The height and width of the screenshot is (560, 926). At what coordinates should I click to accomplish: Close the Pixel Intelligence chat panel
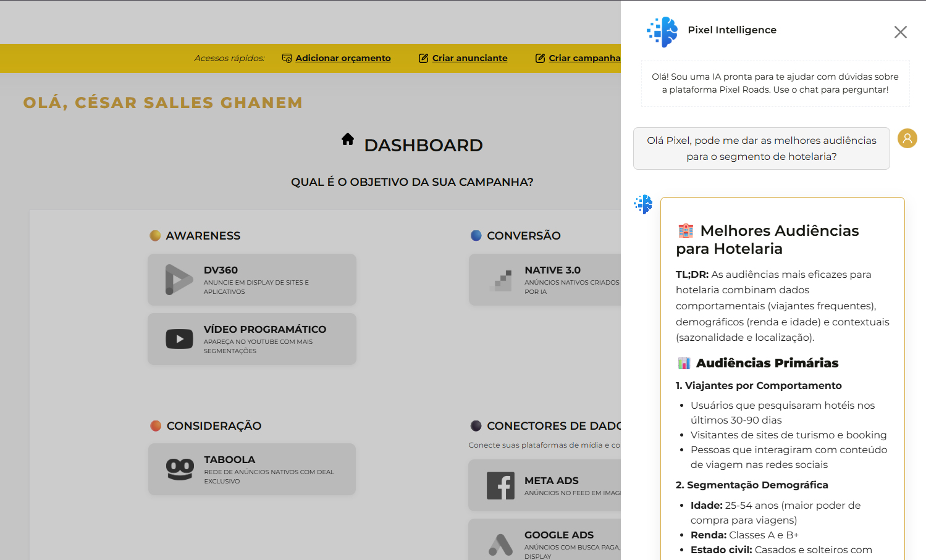(900, 32)
